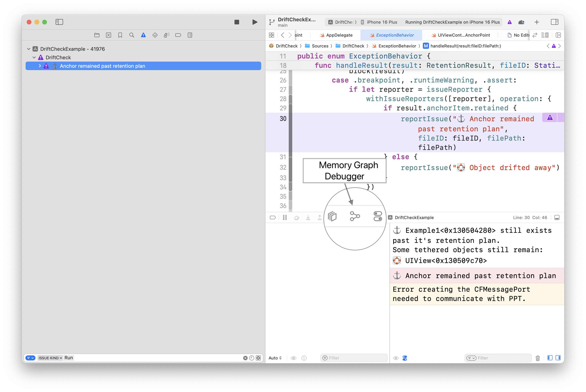The width and height of the screenshot is (586, 392).
Task: Open the Issue navigator warning icon
Action: 143,35
